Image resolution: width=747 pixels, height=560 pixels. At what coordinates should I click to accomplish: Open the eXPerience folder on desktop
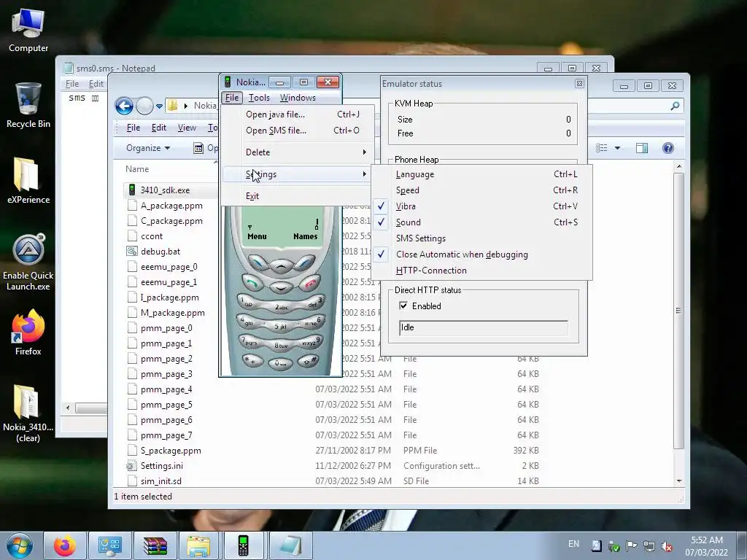click(x=28, y=181)
